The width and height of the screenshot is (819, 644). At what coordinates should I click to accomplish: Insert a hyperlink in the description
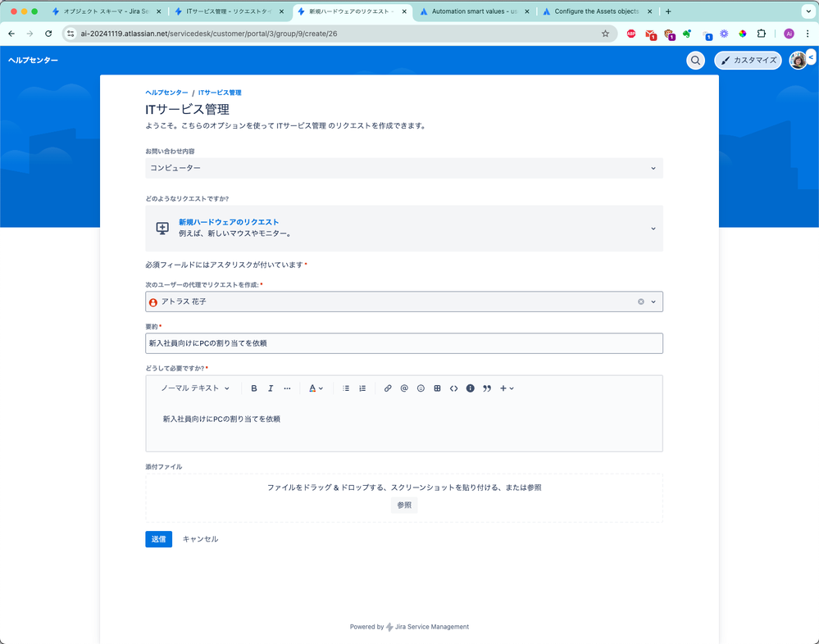pyautogui.click(x=388, y=388)
